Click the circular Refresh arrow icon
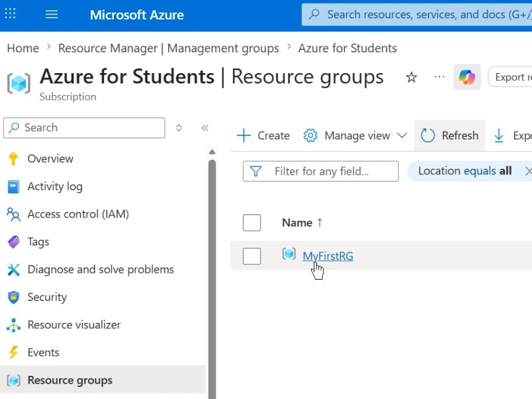 click(427, 135)
